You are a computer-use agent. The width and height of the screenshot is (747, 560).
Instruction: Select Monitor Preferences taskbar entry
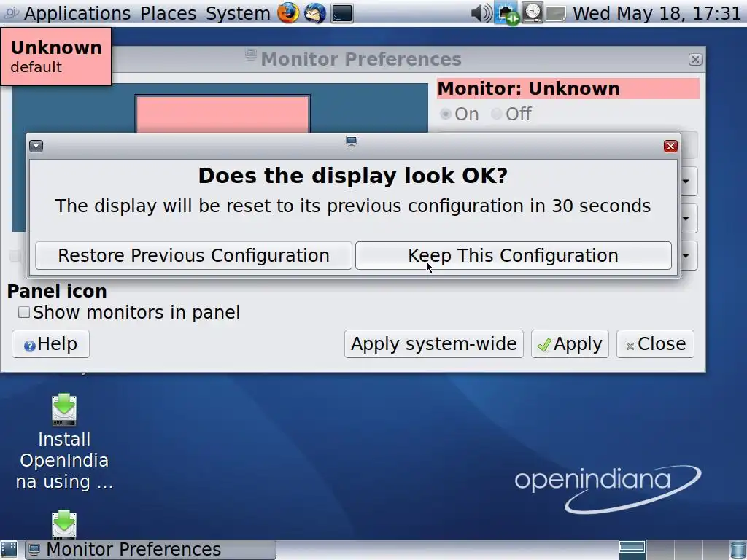tap(150, 550)
